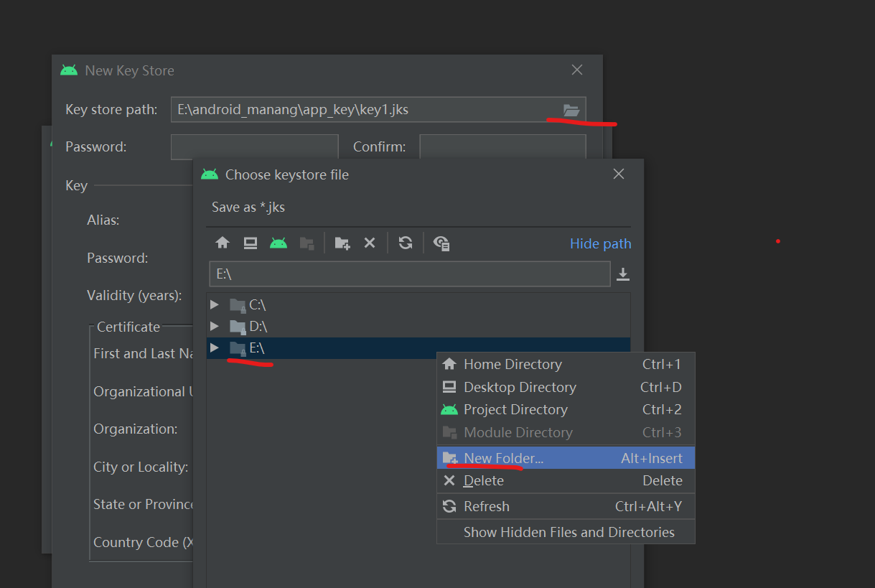Create a new folder using the toolbar icon
The height and width of the screenshot is (588, 875).
coord(342,243)
